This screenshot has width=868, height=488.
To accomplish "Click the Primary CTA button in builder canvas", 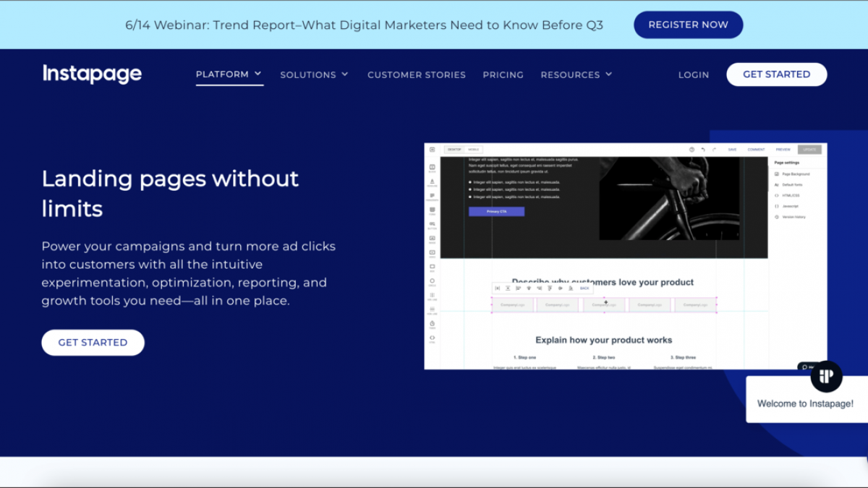I will [496, 212].
